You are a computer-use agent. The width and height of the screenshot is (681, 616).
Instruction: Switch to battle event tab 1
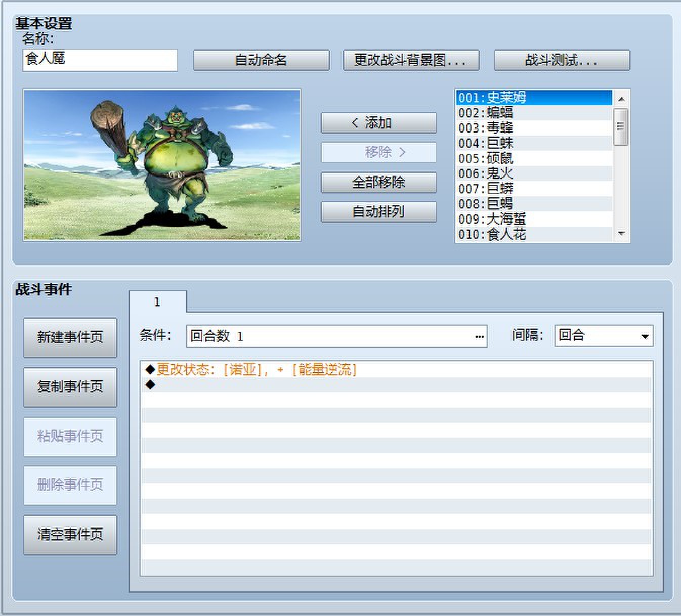point(157,302)
